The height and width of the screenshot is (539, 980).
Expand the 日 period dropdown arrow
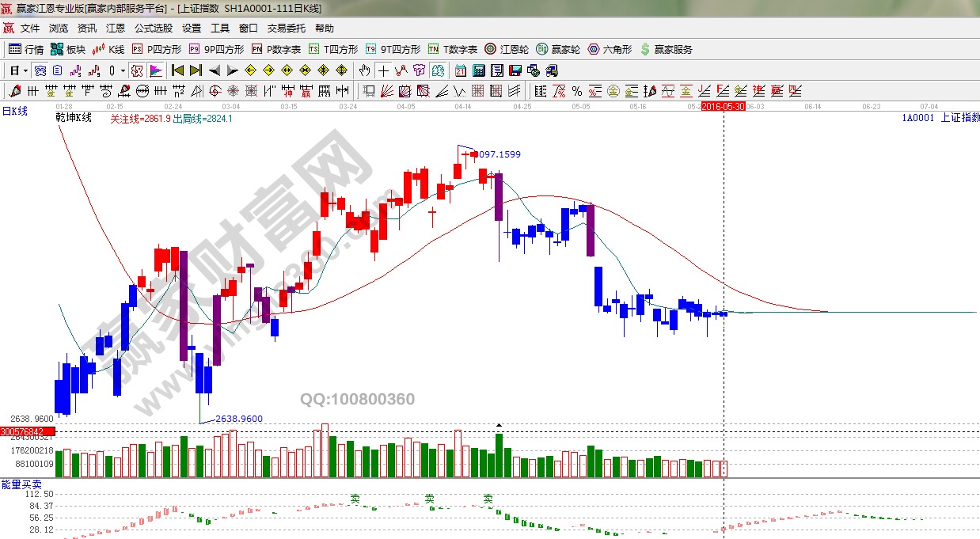click(x=25, y=70)
